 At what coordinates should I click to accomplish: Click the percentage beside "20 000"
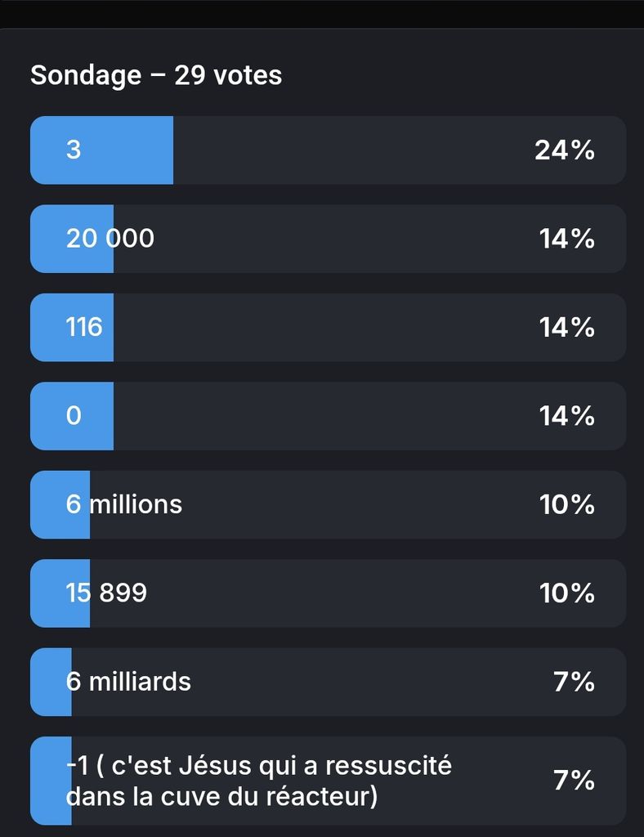(x=566, y=239)
